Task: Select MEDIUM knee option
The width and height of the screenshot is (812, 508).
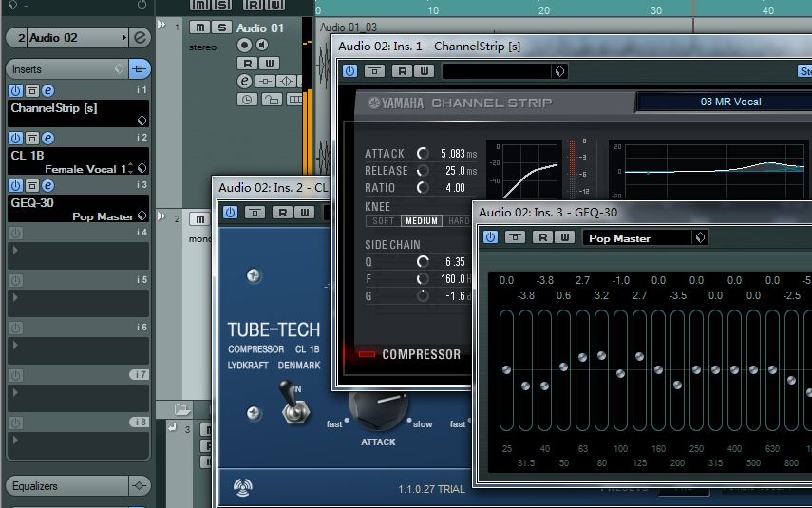Action: click(422, 221)
